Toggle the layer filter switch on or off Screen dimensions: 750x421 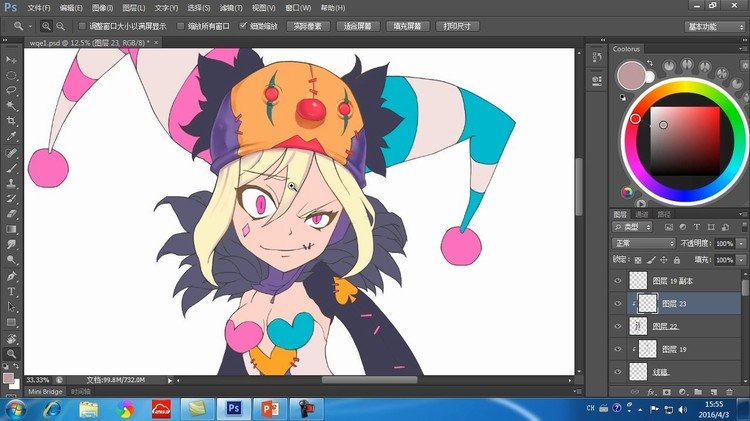click(744, 226)
